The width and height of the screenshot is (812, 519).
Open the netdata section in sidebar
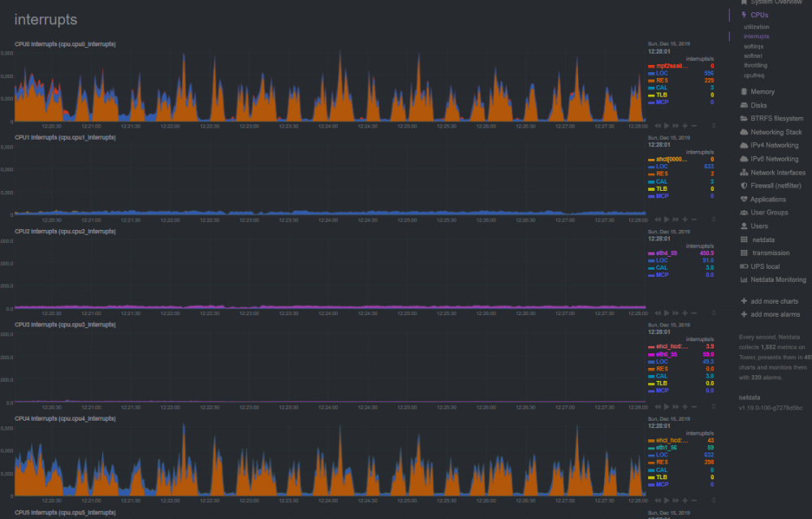coord(763,240)
